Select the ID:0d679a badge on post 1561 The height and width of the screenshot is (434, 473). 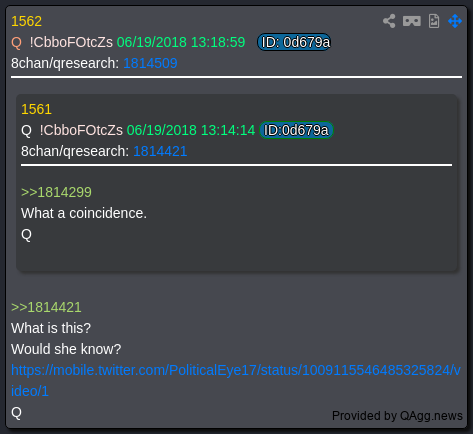pyautogui.click(x=296, y=130)
